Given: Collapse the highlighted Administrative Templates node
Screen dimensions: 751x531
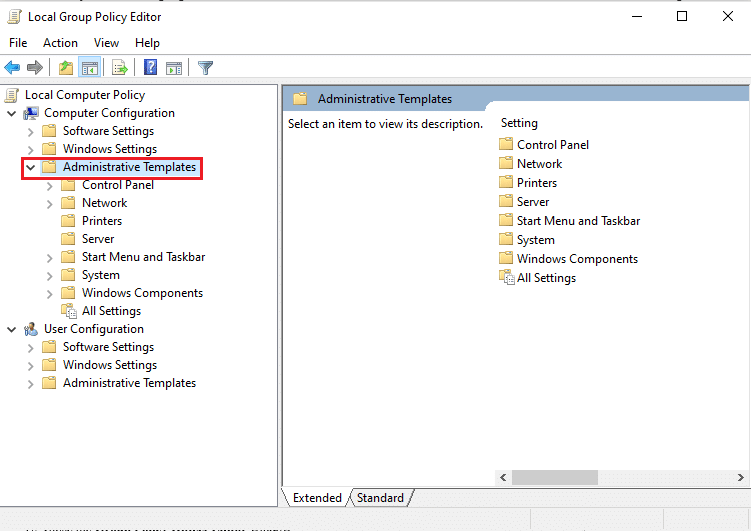Looking at the screenshot, I should (31, 168).
